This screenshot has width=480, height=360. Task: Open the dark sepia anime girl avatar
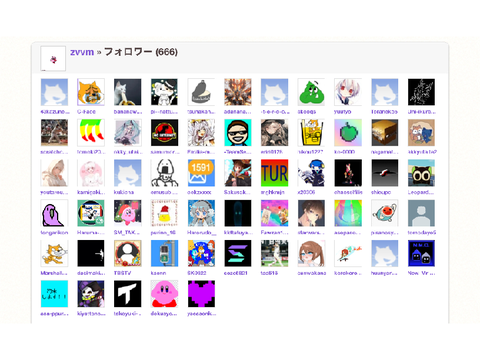tap(274, 133)
